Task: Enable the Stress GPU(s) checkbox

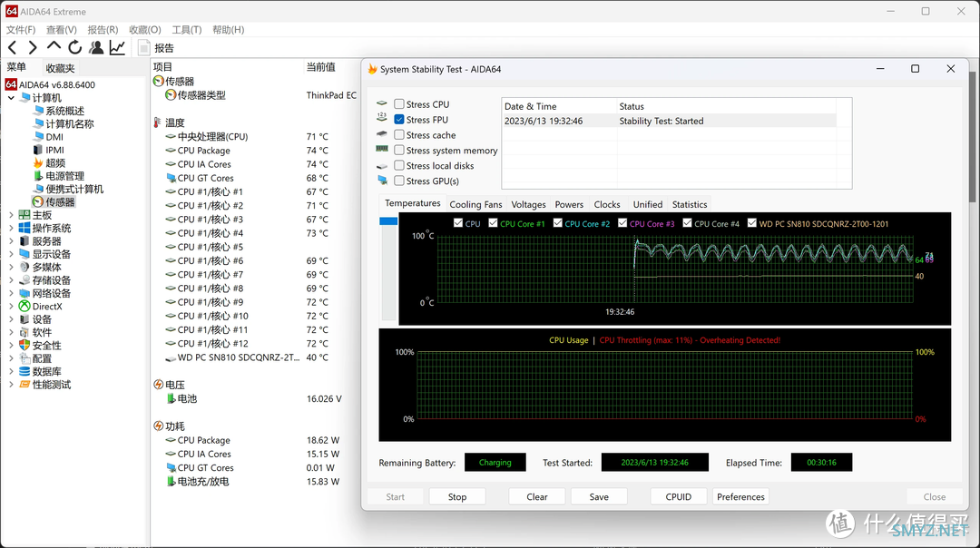Action: tap(398, 181)
